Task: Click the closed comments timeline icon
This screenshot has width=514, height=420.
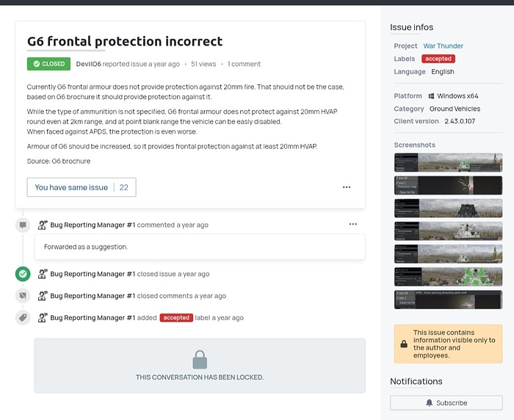Action: click(23, 296)
